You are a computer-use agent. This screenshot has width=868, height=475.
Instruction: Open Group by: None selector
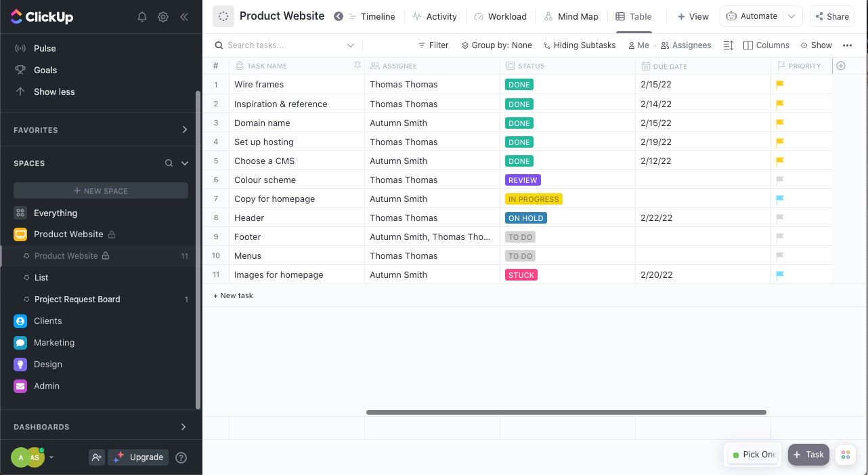click(497, 45)
